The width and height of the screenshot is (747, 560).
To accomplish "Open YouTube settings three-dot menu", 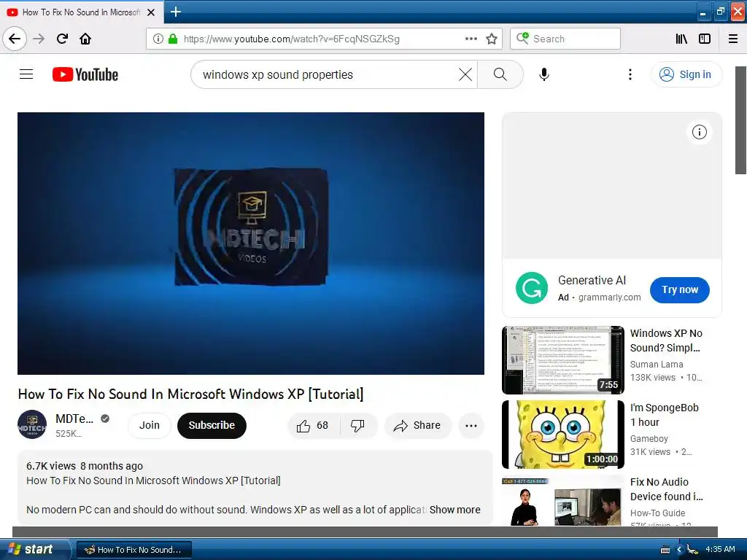I will coord(630,75).
